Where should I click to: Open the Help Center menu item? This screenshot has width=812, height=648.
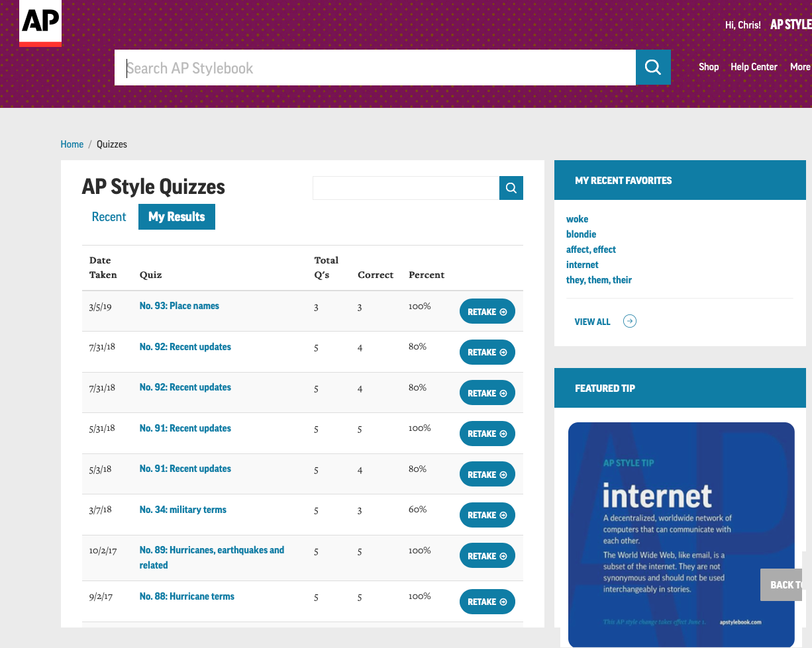click(x=754, y=67)
